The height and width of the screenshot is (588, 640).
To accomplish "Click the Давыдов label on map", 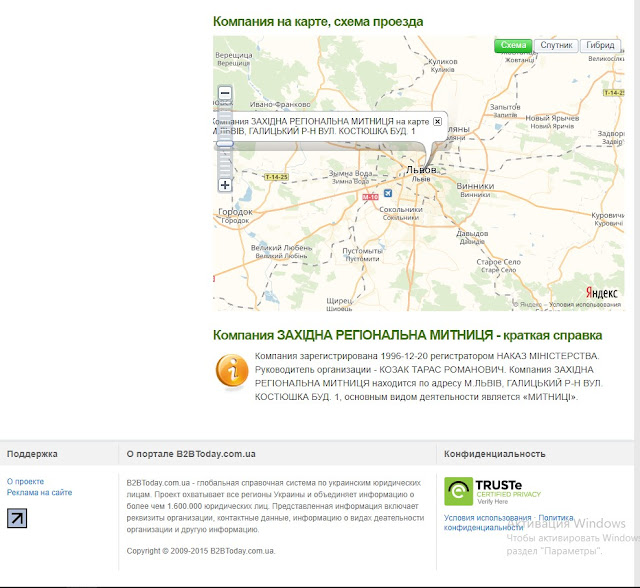I will [x=472, y=234].
